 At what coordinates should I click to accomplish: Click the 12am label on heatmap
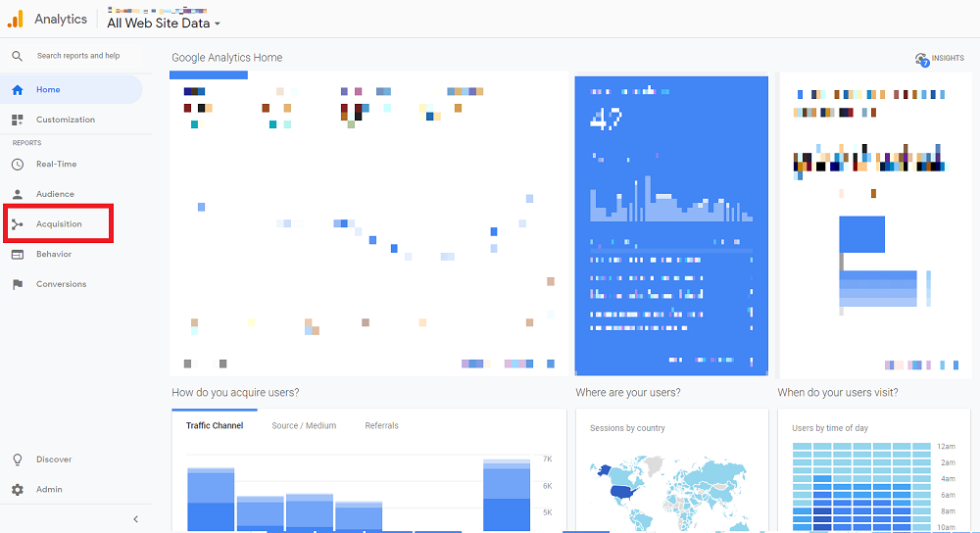pyautogui.click(x=946, y=446)
